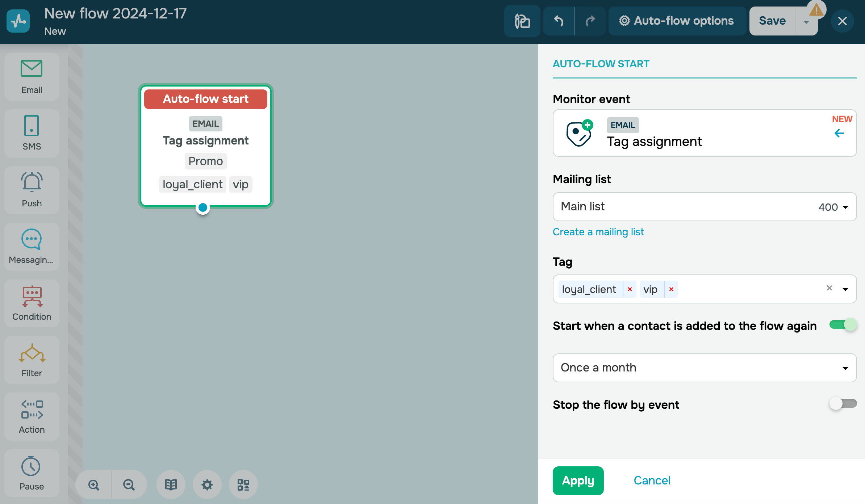865x504 pixels.
Task: Open the Main list mailing list dropdown
Action: click(704, 207)
